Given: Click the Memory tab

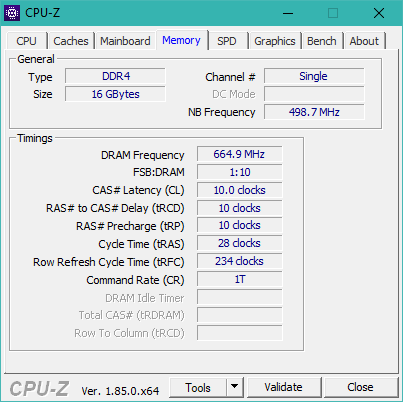Looking at the screenshot, I should [x=182, y=40].
